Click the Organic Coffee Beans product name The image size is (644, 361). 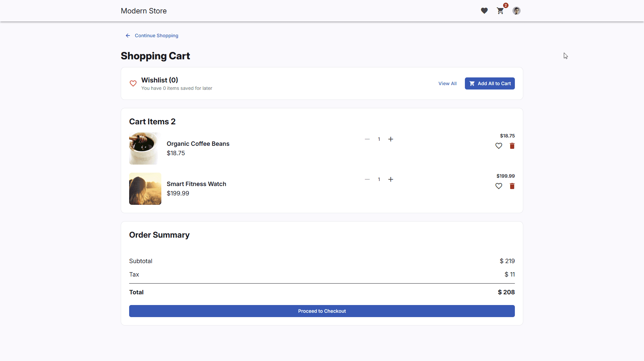pos(198,144)
